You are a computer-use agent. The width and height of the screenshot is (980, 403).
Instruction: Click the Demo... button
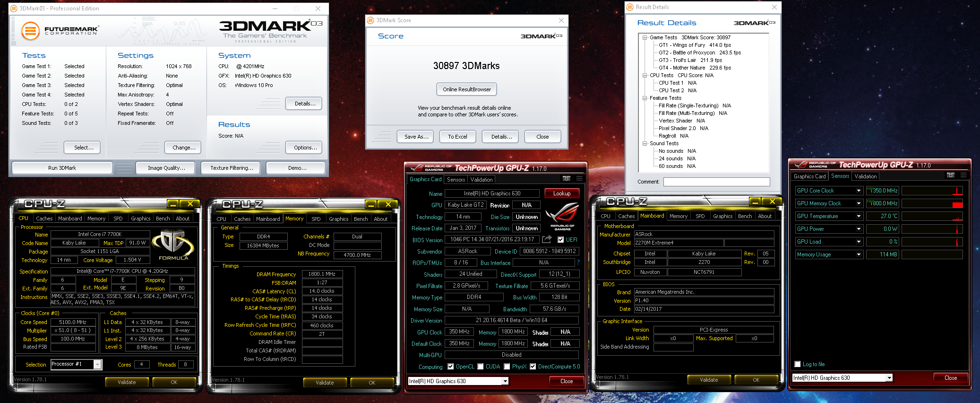pos(296,168)
